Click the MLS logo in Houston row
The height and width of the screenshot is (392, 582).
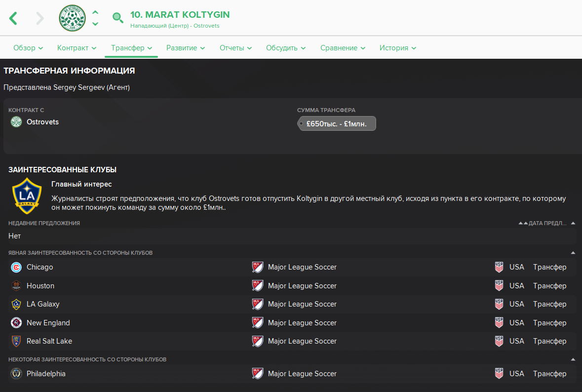pyautogui.click(x=258, y=286)
